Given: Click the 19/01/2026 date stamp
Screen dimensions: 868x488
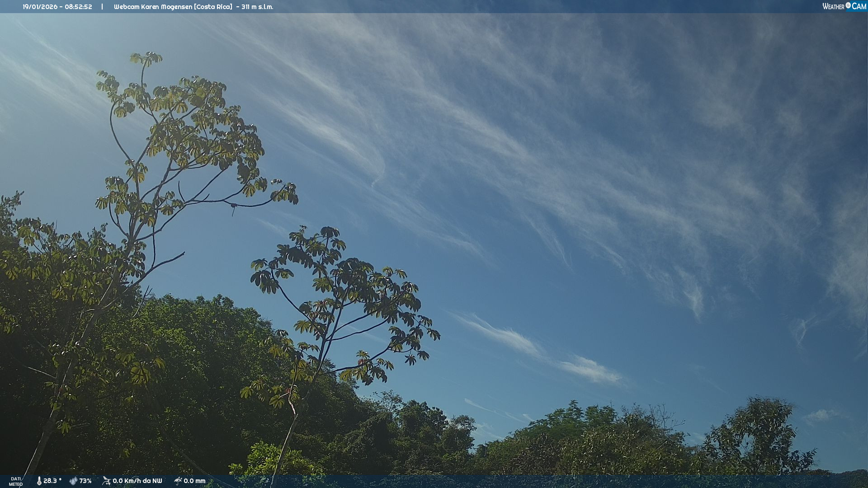Looking at the screenshot, I should pyautogui.click(x=41, y=7).
